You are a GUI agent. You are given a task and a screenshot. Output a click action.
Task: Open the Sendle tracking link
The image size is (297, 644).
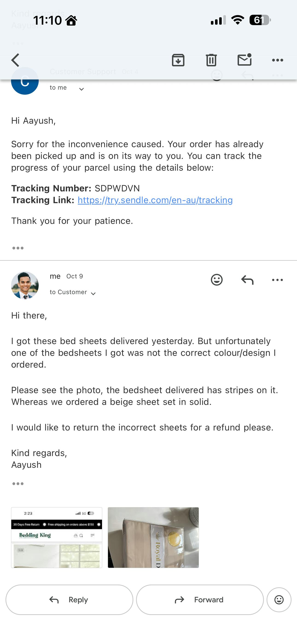155,200
